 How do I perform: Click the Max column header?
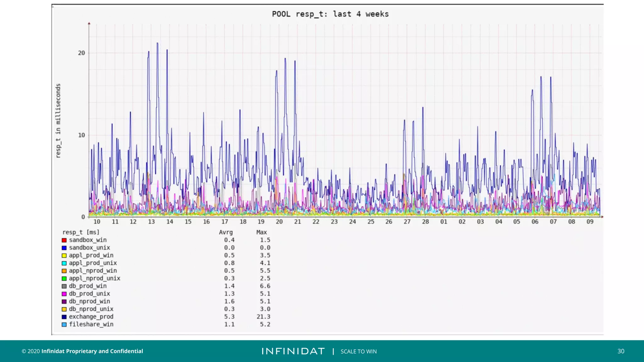(261, 233)
